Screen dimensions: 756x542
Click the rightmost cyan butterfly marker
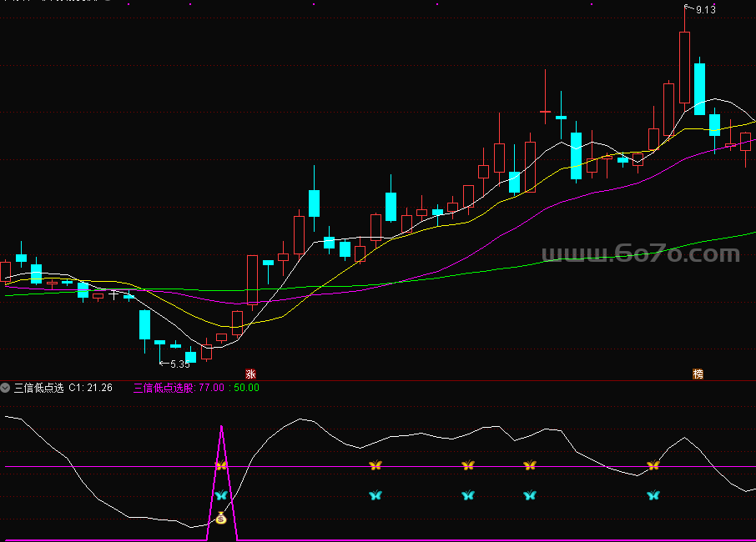(653, 495)
